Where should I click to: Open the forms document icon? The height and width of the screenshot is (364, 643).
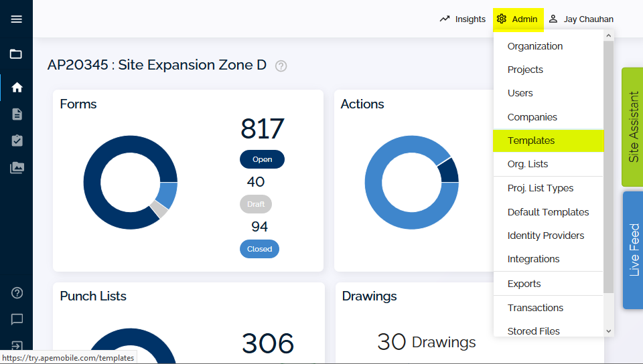click(17, 114)
